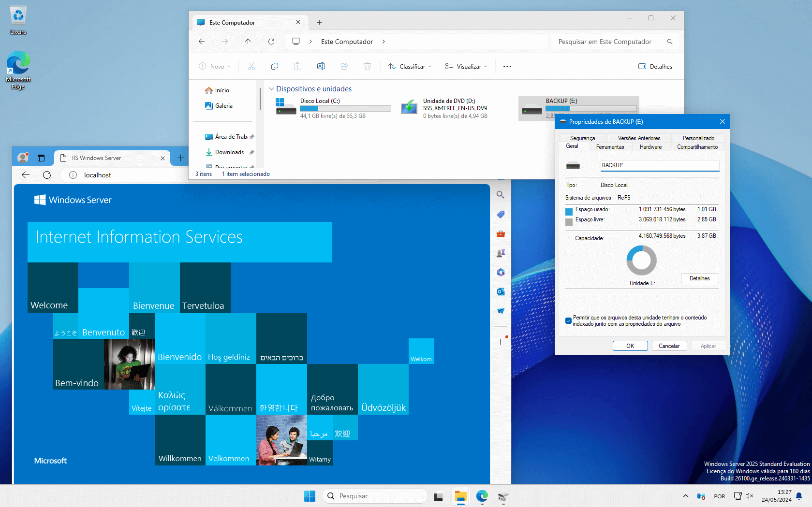Switch to the Hardware tab
Viewport: 812px width, 507px height.
tap(650, 147)
